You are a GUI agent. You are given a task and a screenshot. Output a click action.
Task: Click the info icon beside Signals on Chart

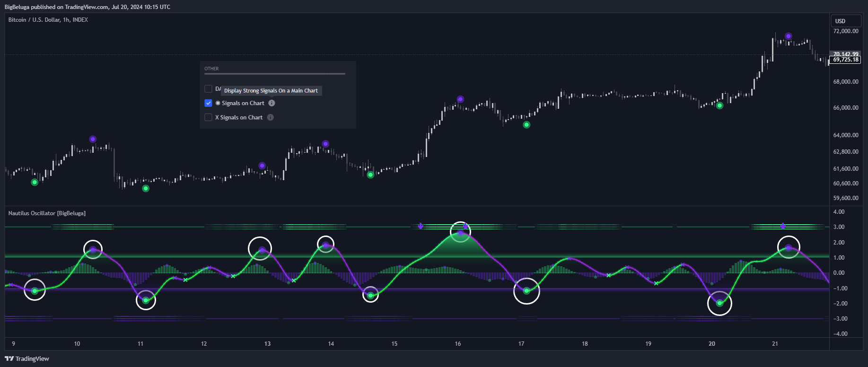(x=272, y=103)
